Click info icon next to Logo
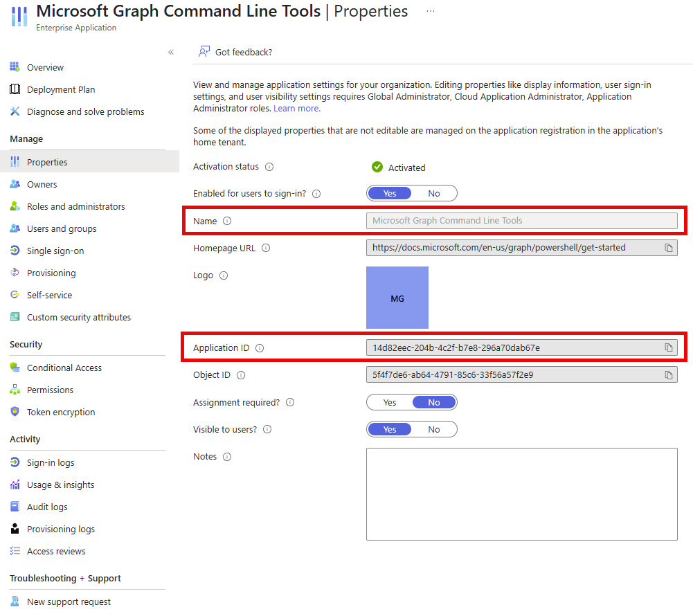The width and height of the screenshot is (693, 616). (x=224, y=275)
